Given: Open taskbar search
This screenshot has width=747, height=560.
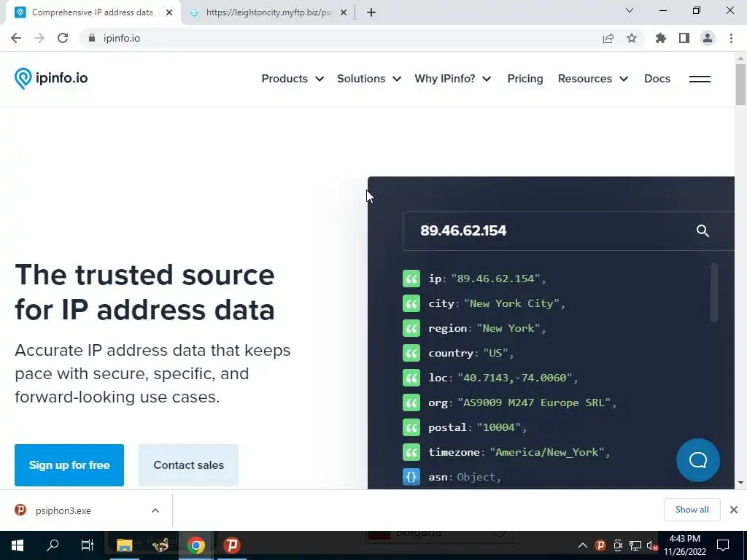Looking at the screenshot, I should (x=53, y=545).
